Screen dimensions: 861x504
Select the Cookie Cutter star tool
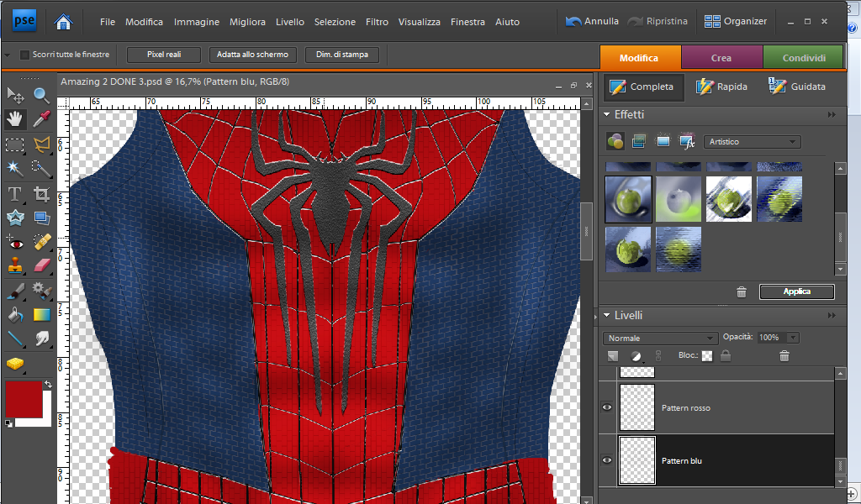coord(15,218)
